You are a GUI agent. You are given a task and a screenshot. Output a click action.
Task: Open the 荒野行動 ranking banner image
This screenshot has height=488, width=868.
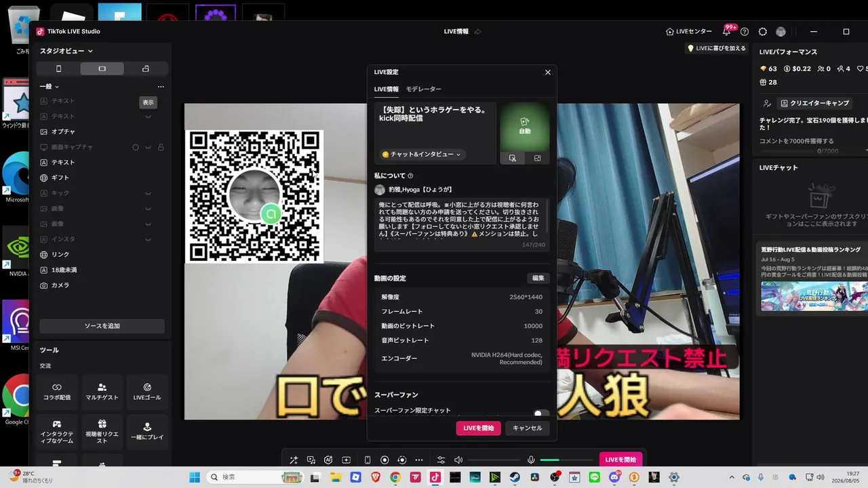(814, 296)
